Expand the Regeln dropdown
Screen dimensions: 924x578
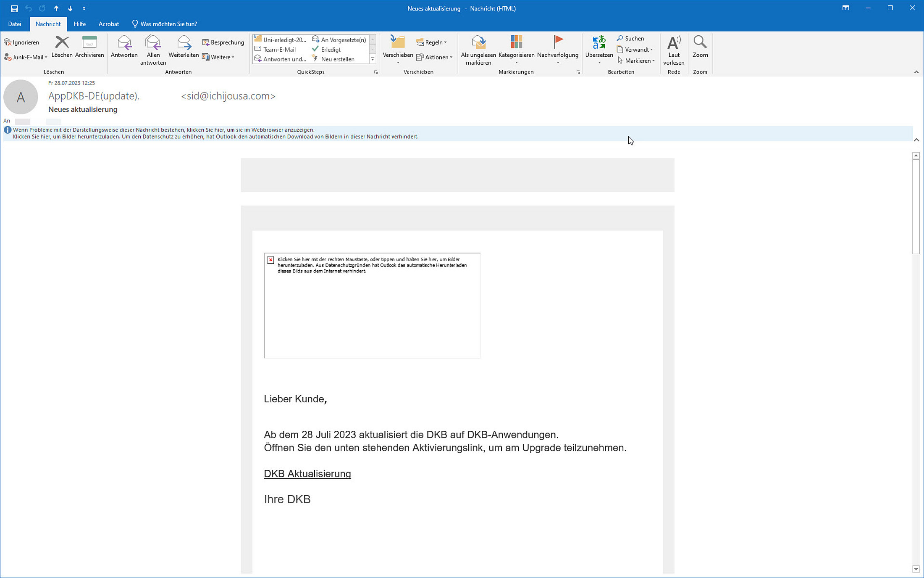pyautogui.click(x=432, y=42)
